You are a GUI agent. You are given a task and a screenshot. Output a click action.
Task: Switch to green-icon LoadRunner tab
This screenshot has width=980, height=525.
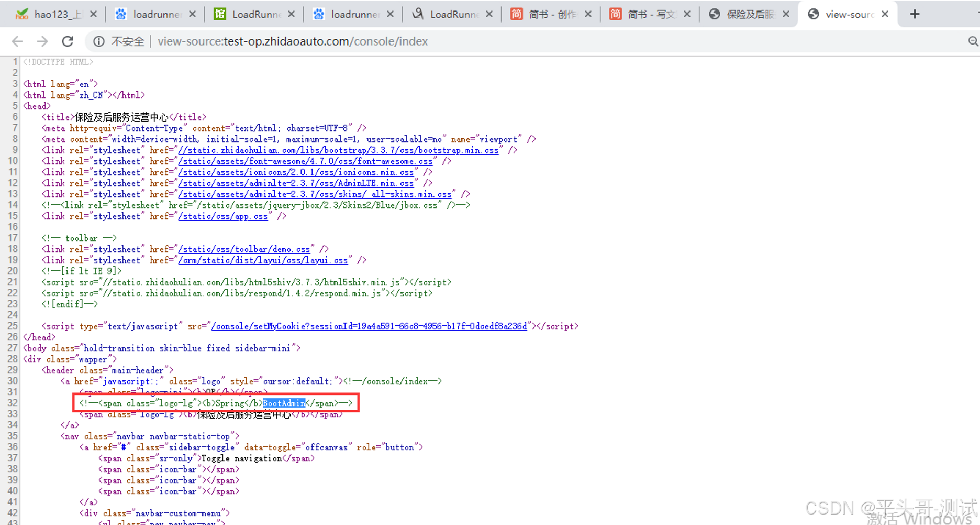[255, 14]
